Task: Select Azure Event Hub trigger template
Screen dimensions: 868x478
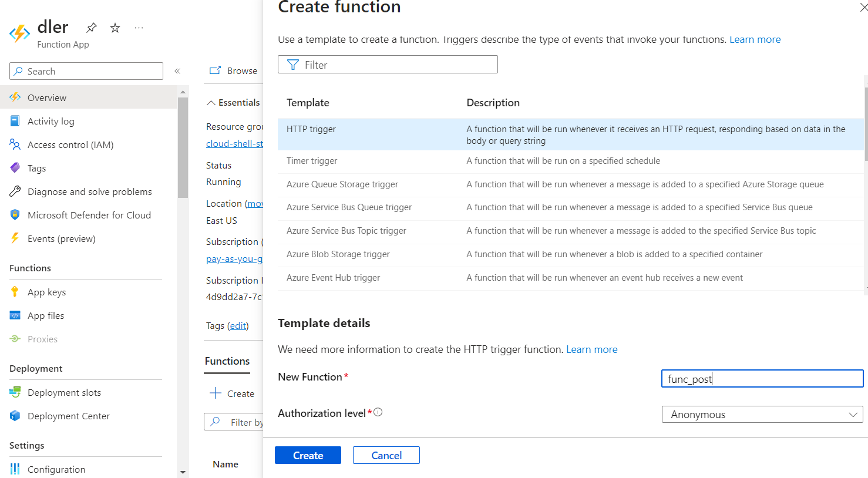Action: 571,278
